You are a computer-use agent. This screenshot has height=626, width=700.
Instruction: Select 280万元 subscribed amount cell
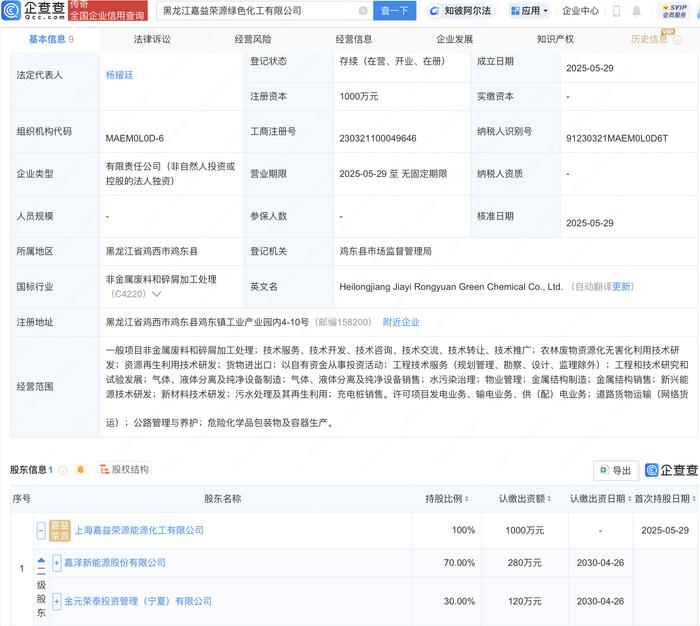(x=525, y=563)
